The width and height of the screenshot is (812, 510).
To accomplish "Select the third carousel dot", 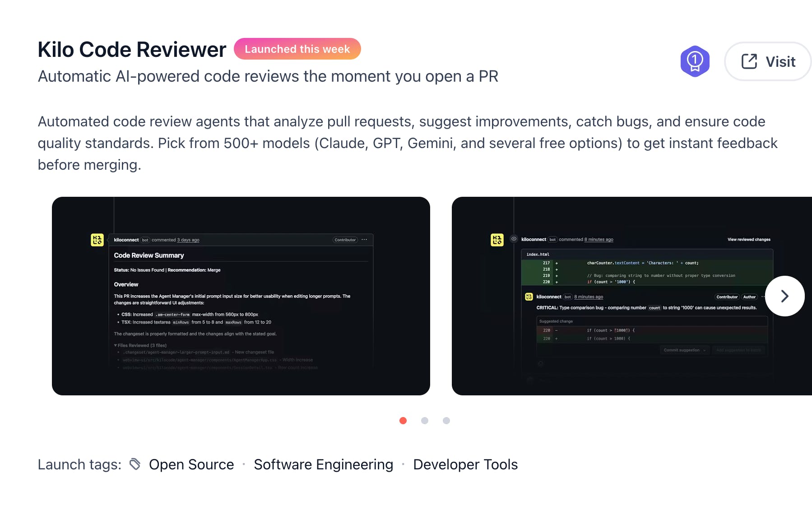I will 446,421.
